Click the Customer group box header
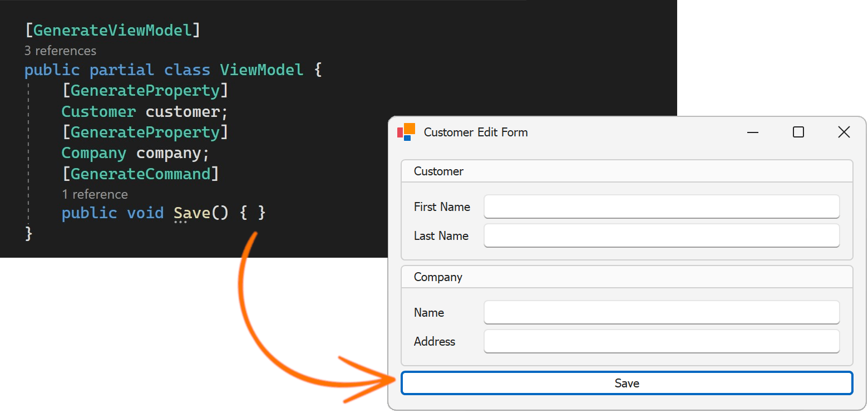The image size is (868, 413). point(438,171)
